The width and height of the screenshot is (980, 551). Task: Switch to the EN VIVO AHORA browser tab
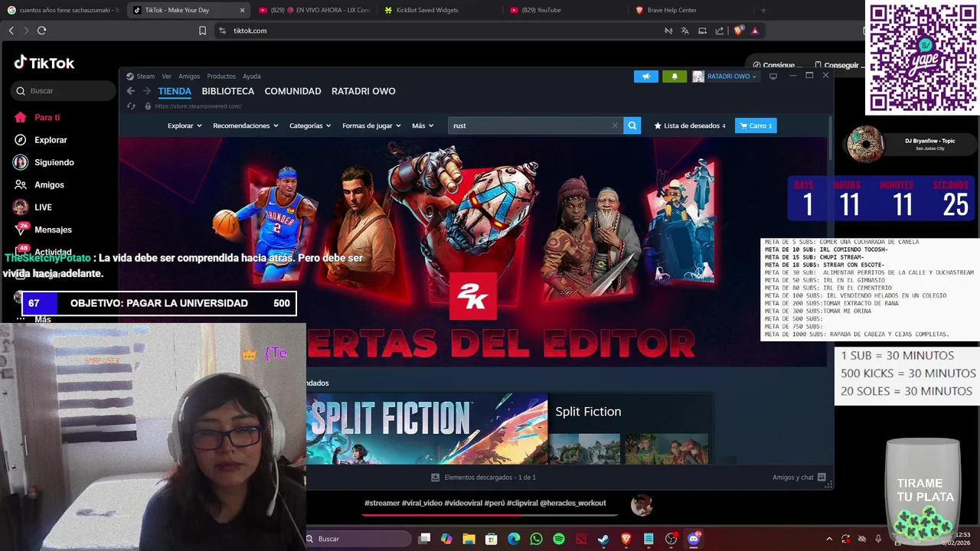(314, 10)
